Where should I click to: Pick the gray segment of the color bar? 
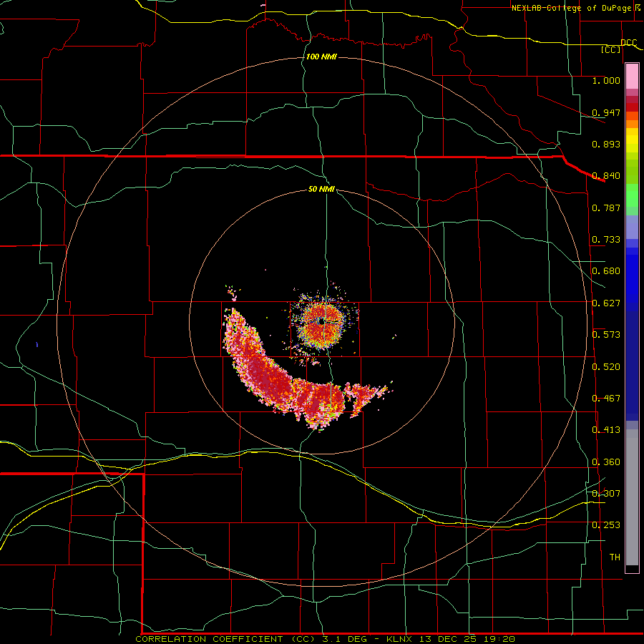632,497
